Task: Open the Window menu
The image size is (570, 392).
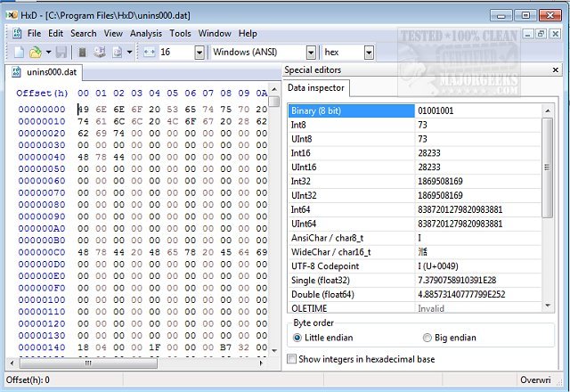Action: (215, 34)
